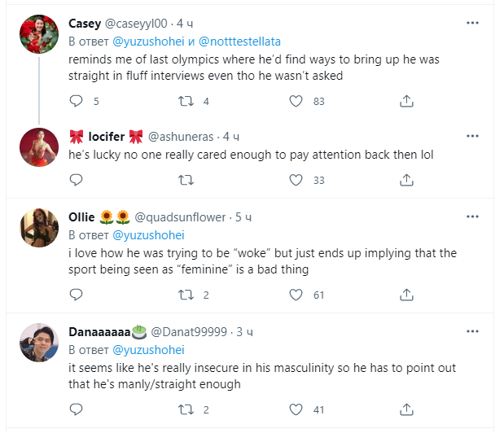
Task: Retweet locifer's tweet
Action: pos(186,180)
